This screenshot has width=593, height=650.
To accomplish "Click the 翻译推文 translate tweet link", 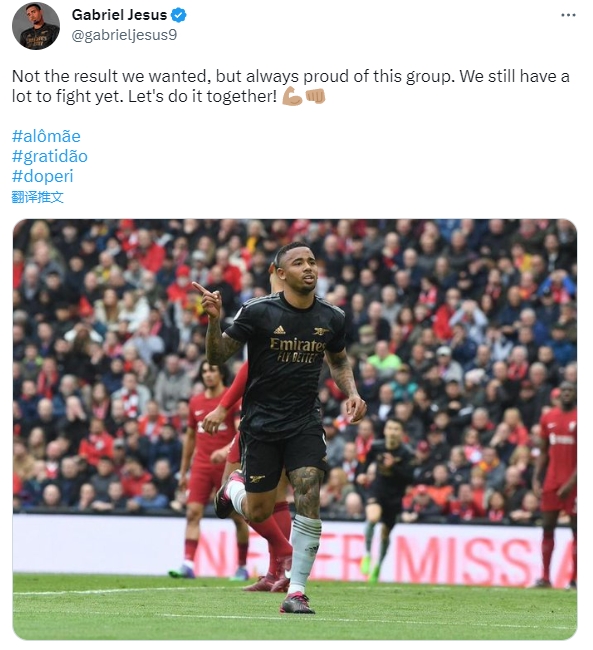I will (37, 197).
